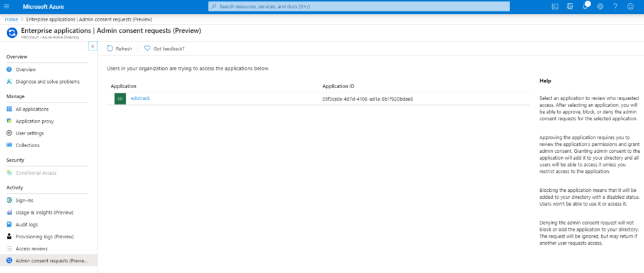The image size is (644, 273).
Task: Click the Application proxy icon
Action: (9, 121)
